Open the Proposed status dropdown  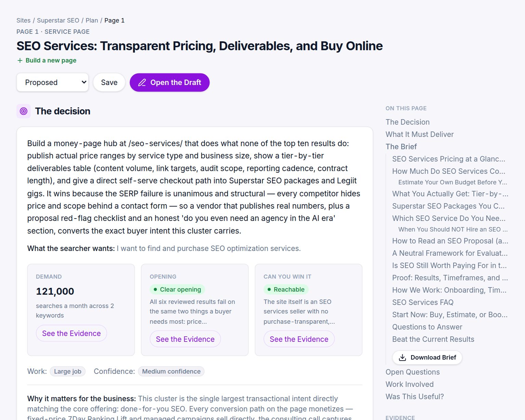tap(53, 82)
